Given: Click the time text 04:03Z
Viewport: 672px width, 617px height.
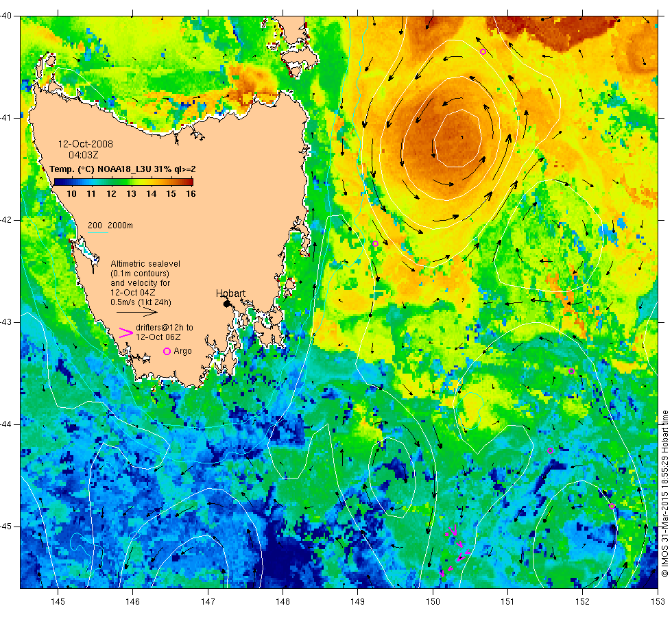Looking at the screenshot, I should [84, 155].
